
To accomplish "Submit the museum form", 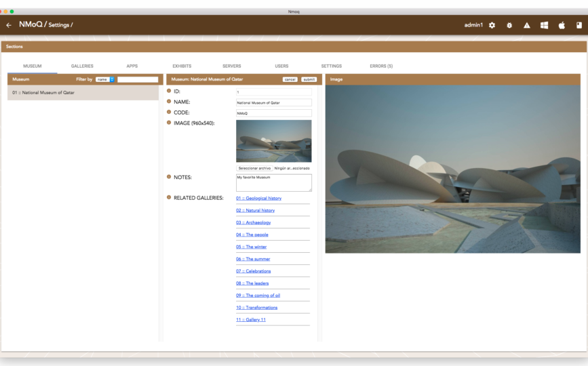I will tap(309, 79).
